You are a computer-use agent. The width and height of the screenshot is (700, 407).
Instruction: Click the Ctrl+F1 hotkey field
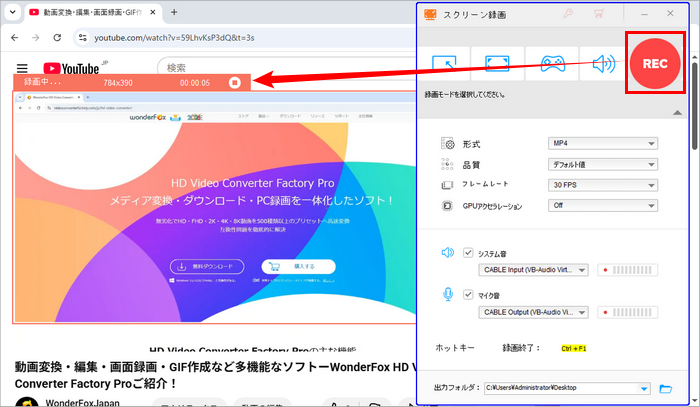[574, 349]
